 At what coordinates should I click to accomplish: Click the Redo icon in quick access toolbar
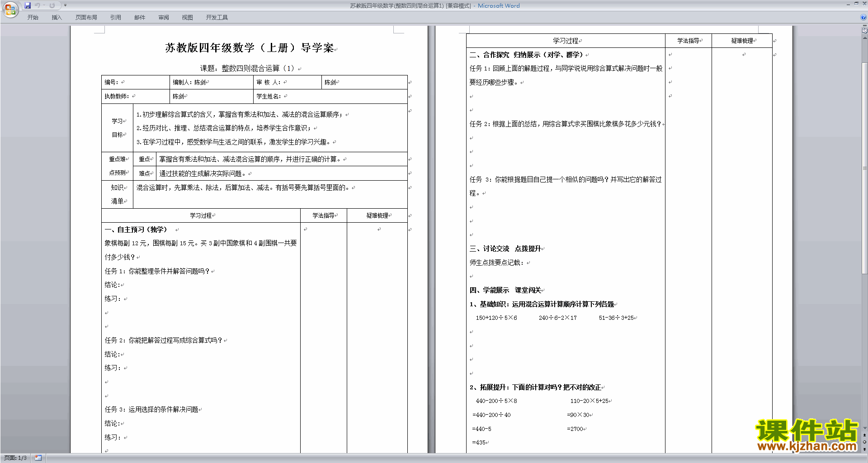point(52,5)
